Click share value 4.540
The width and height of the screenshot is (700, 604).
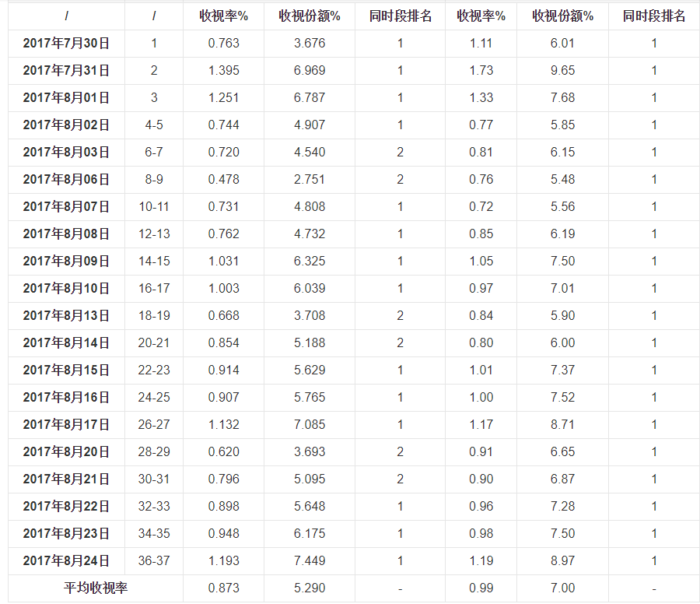pyautogui.click(x=310, y=153)
